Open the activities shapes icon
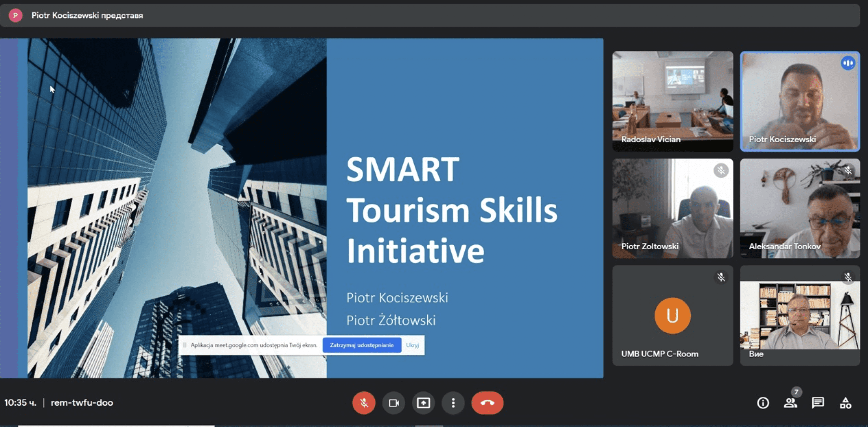The height and width of the screenshot is (427, 868). (846, 403)
